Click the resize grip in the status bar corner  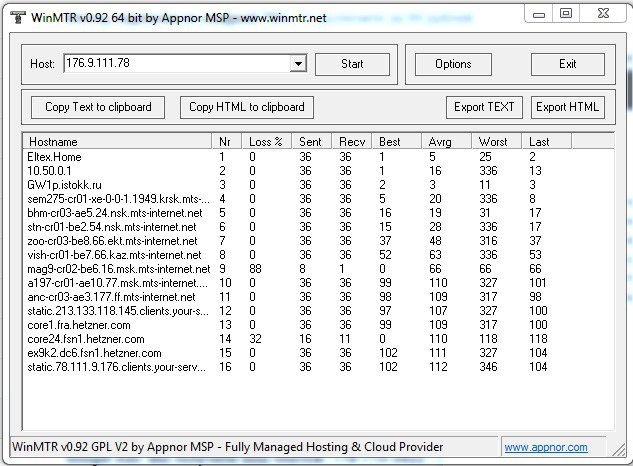[618, 449]
